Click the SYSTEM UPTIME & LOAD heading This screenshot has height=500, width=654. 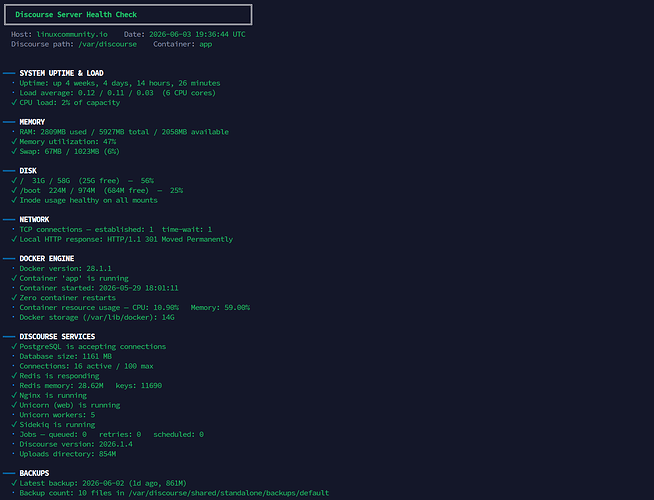click(61, 73)
